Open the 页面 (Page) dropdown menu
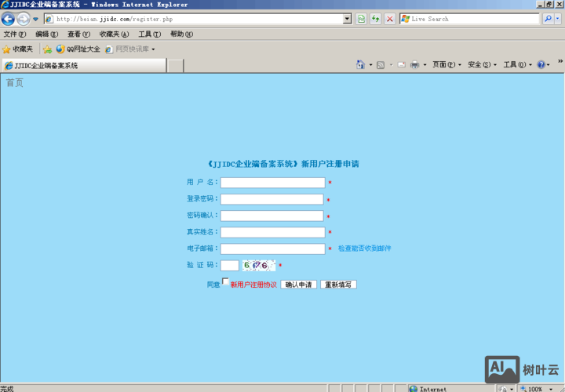Screen dimensions: 565x392 tap(447, 65)
